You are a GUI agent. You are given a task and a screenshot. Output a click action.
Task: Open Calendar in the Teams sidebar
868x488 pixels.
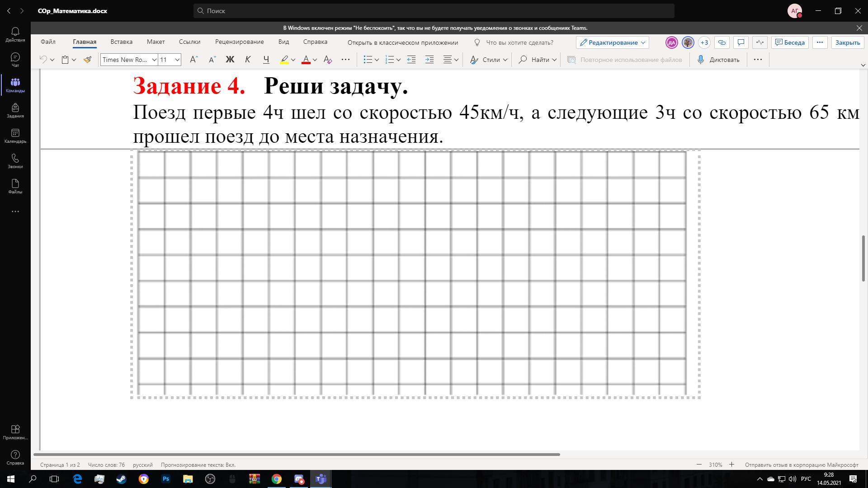pyautogui.click(x=15, y=136)
